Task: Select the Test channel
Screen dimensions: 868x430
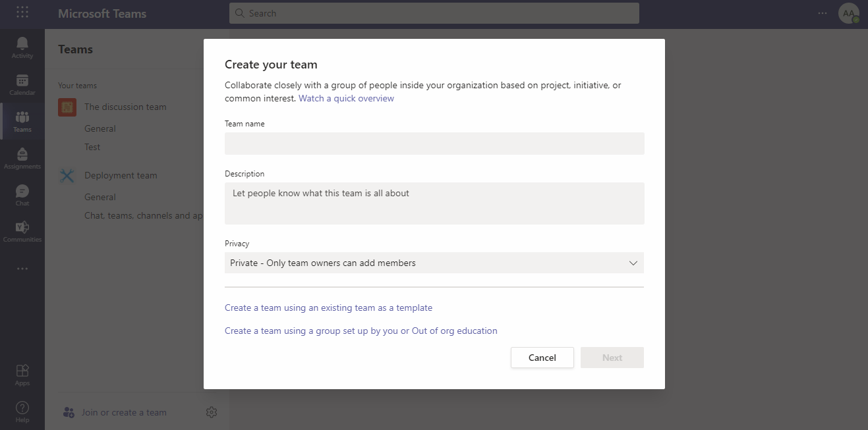Action: tap(92, 147)
